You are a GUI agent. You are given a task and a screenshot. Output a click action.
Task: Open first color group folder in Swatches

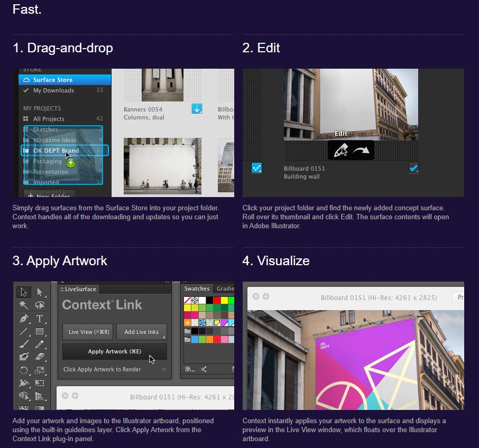[x=187, y=331]
